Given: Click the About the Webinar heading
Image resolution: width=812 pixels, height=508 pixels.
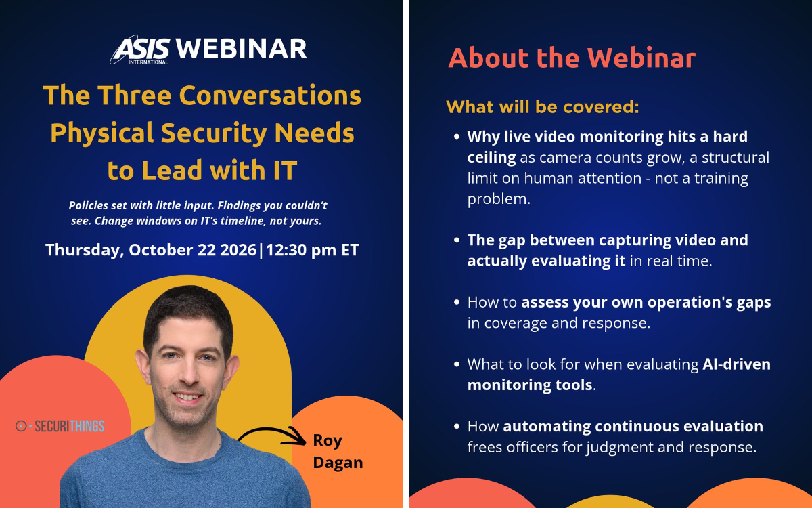Looking at the screenshot, I should [572, 58].
